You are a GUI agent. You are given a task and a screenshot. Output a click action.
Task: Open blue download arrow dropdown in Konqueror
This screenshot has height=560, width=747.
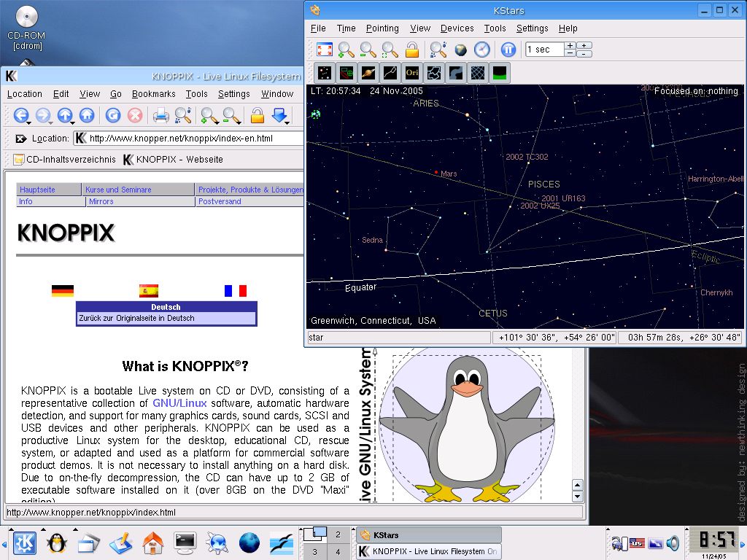tap(287, 122)
